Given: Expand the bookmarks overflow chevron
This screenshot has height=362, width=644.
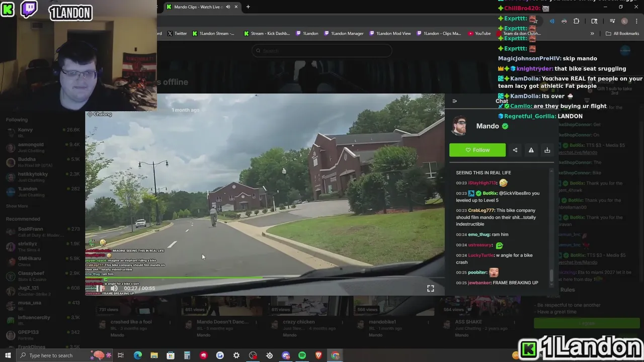Looking at the screenshot, I should point(592,33).
